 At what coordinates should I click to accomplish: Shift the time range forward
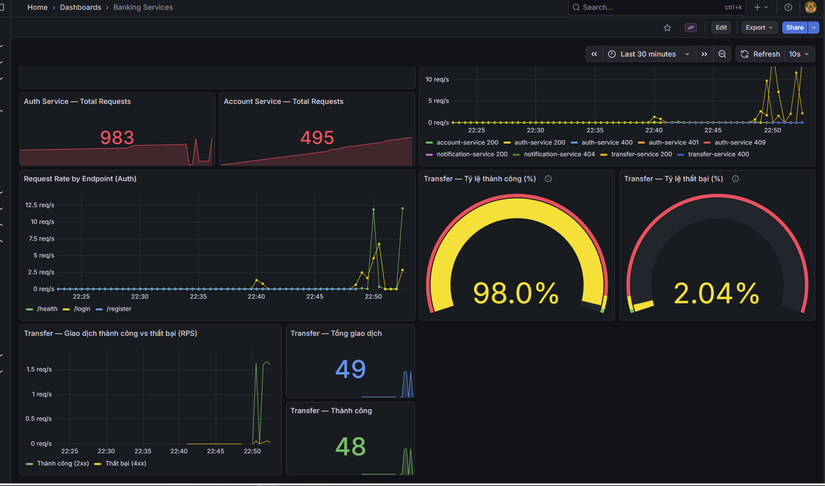coord(704,54)
